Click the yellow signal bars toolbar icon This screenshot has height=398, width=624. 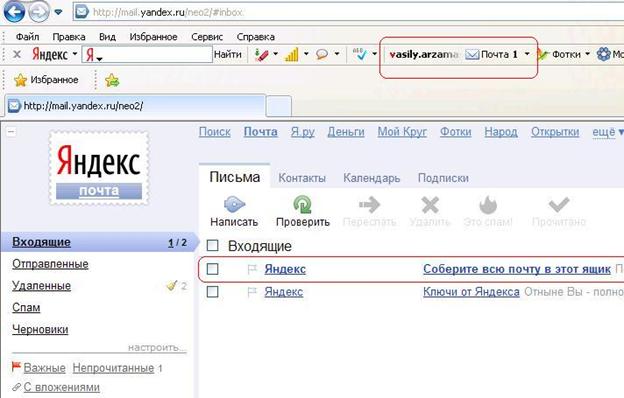[x=292, y=55]
